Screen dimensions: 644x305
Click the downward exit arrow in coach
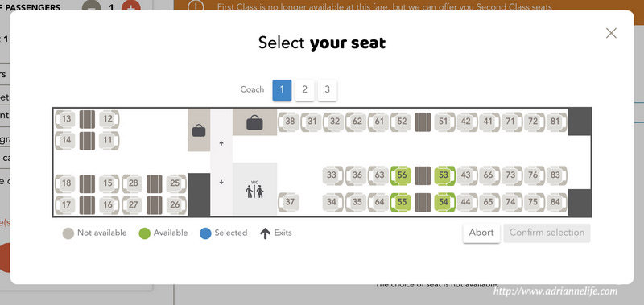pos(221,182)
